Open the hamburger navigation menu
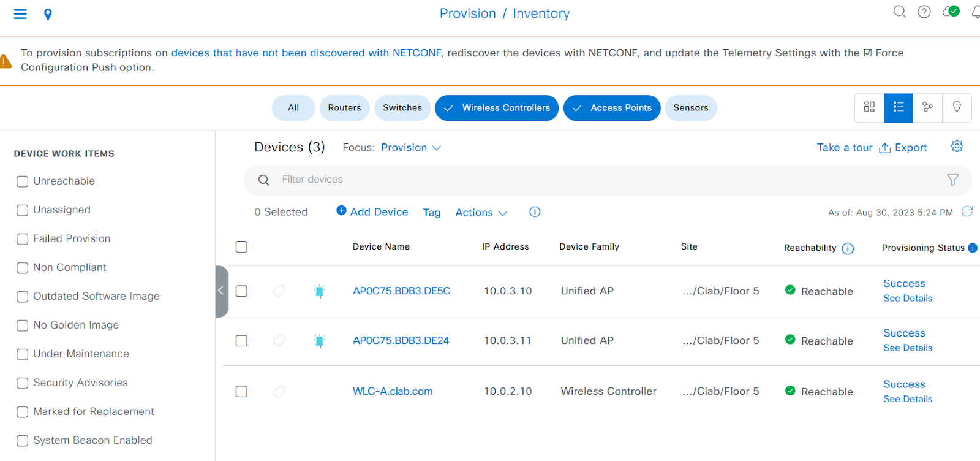 tap(20, 13)
